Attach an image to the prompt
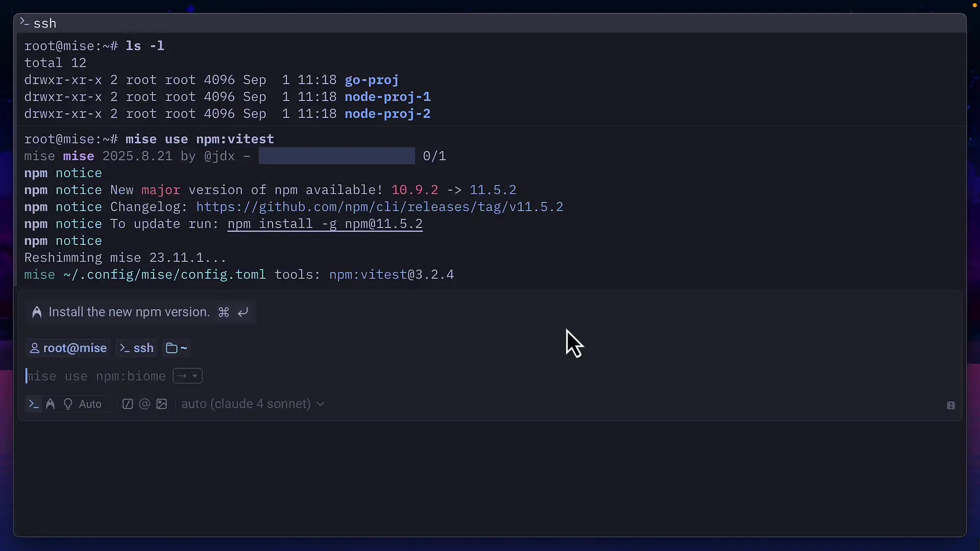 coord(162,404)
